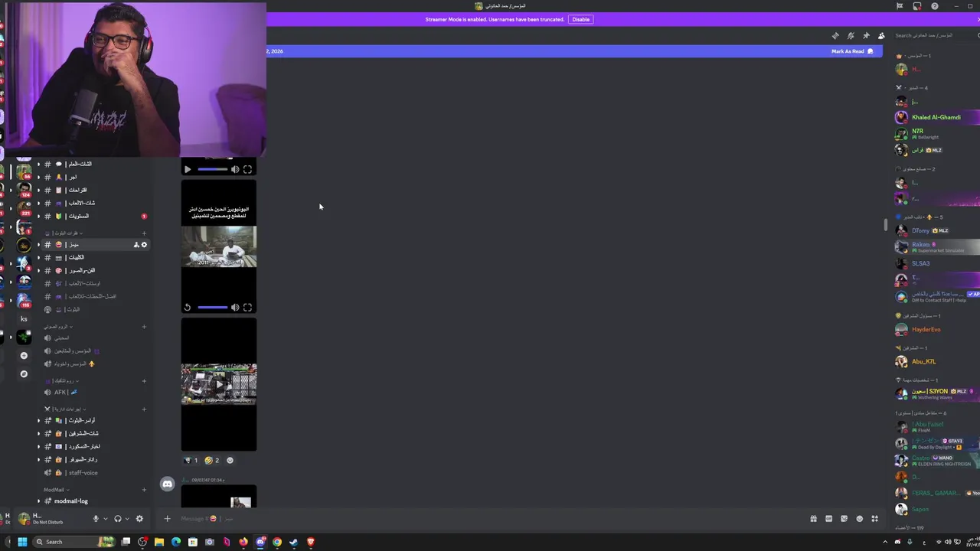Open the Inbox icon in title bar
The height and width of the screenshot is (551, 980).
coord(917,6)
